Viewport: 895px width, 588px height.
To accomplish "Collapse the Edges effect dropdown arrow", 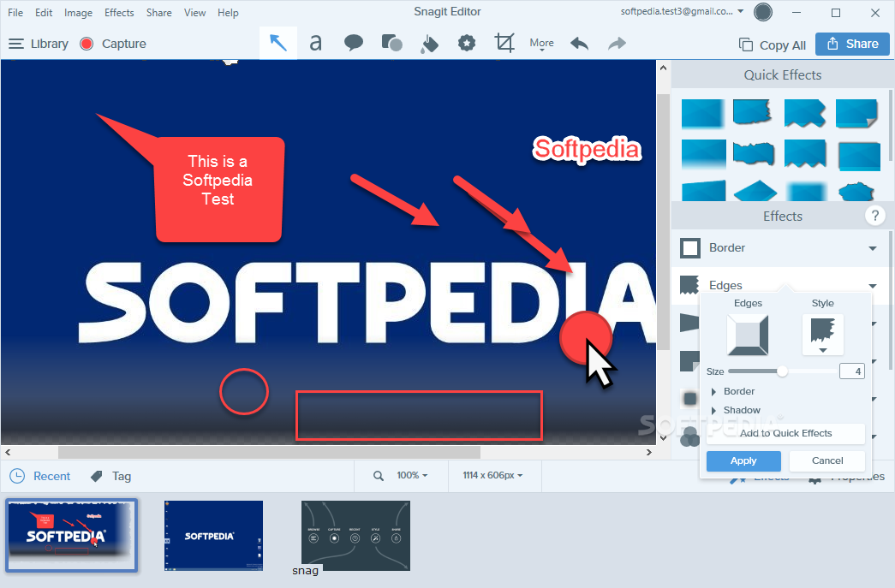I will pyautogui.click(x=872, y=285).
